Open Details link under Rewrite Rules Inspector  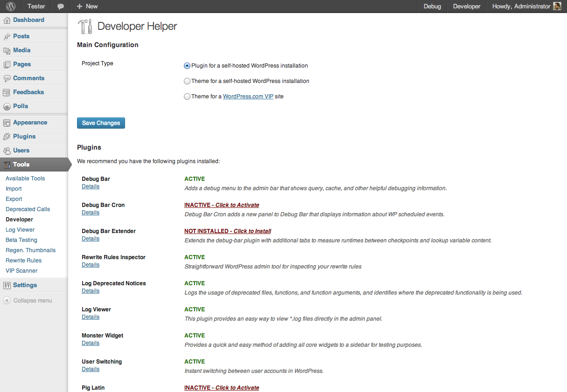coord(91,265)
